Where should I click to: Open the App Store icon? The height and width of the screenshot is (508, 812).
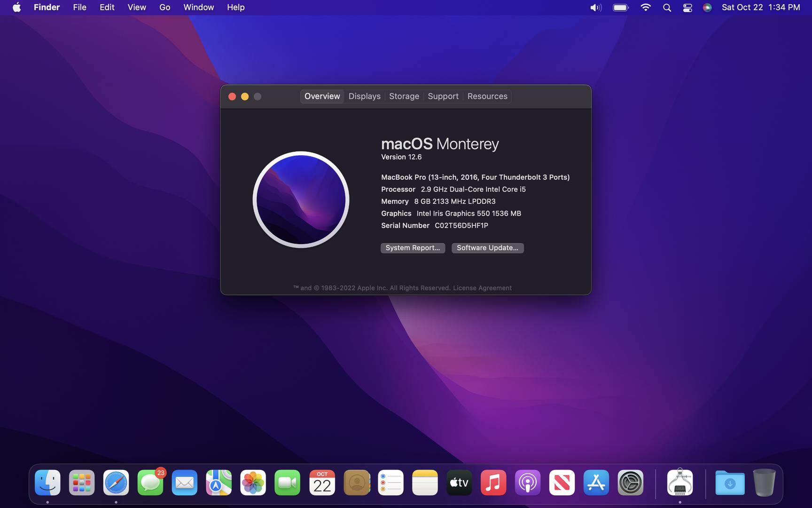[596, 483]
